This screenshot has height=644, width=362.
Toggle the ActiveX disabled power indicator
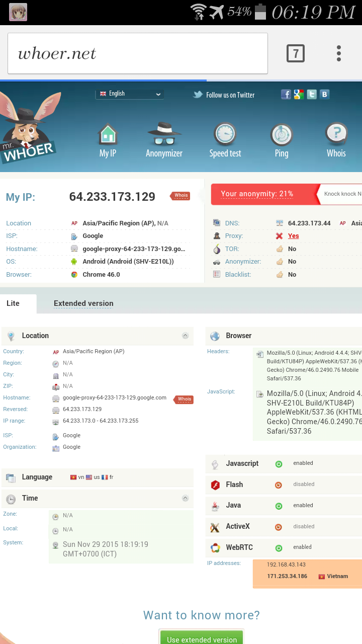click(279, 527)
